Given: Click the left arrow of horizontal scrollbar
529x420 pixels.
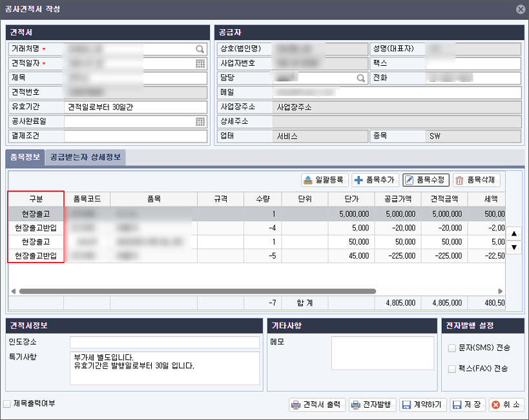Looking at the screenshot, I should click(x=13, y=291).
